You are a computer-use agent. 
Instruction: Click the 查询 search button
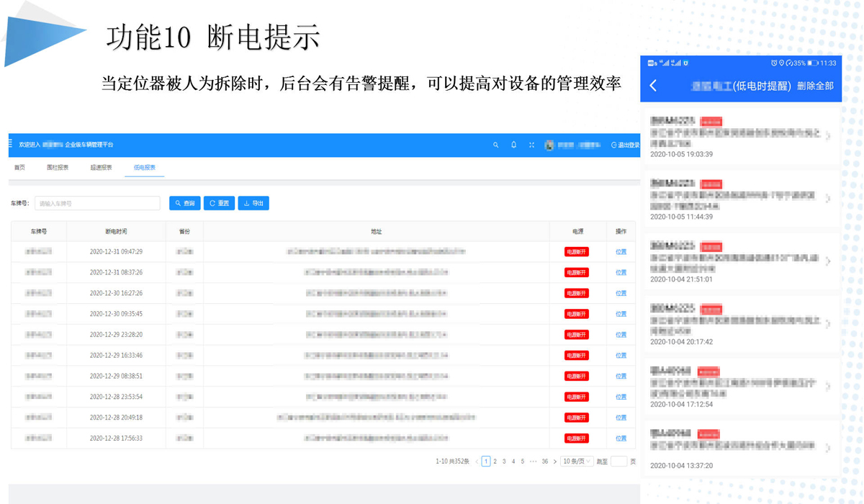pos(185,204)
